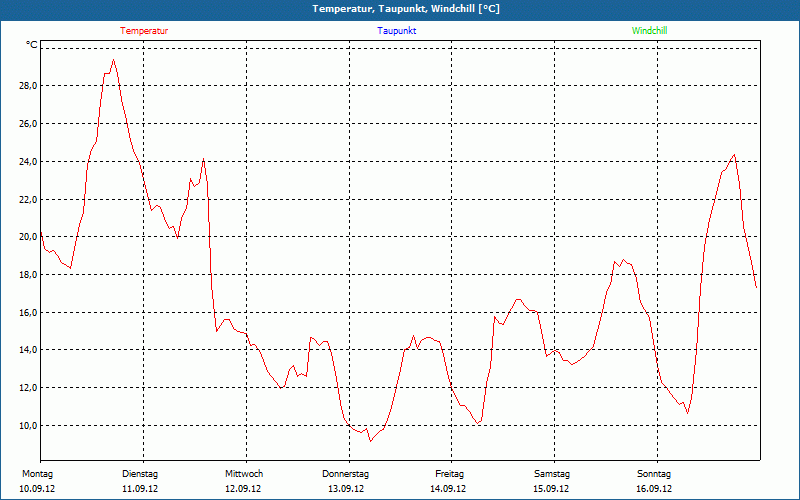Click the 24,0 y-axis value
The image size is (800, 500).
(28, 162)
